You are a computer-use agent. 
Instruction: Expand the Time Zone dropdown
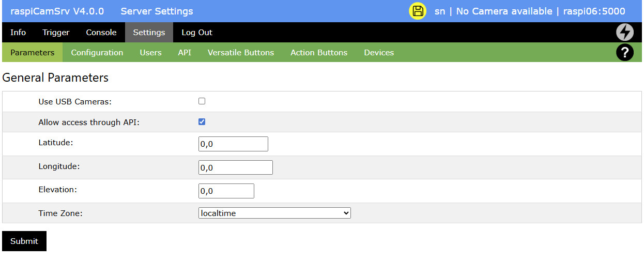click(274, 213)
